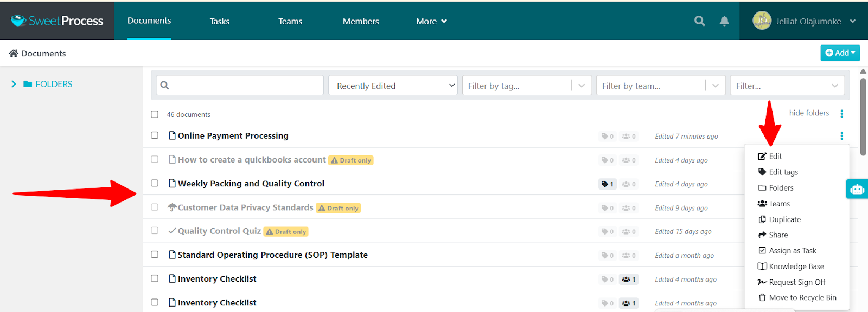Check the Online Payment Processing checkbox
Viewport: 868px width, 312px height.
(155, 135)
